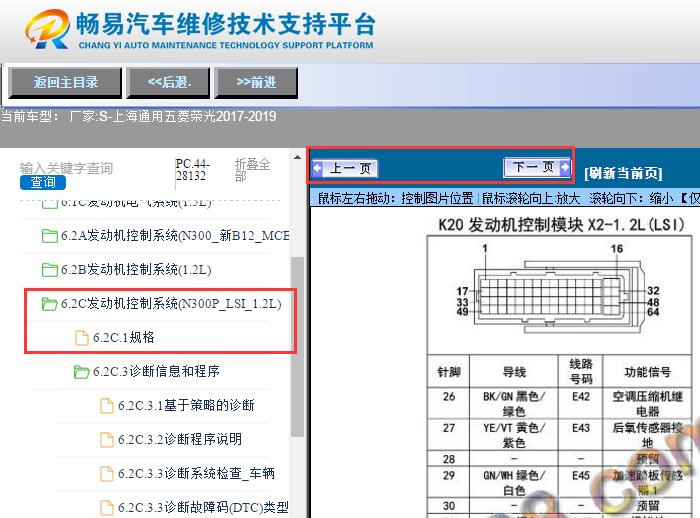The image size is (700, 518).
Task: Expand folder icon of 6.2B发动机控制系统(1.2L)
Action: [x=50, y=270]
